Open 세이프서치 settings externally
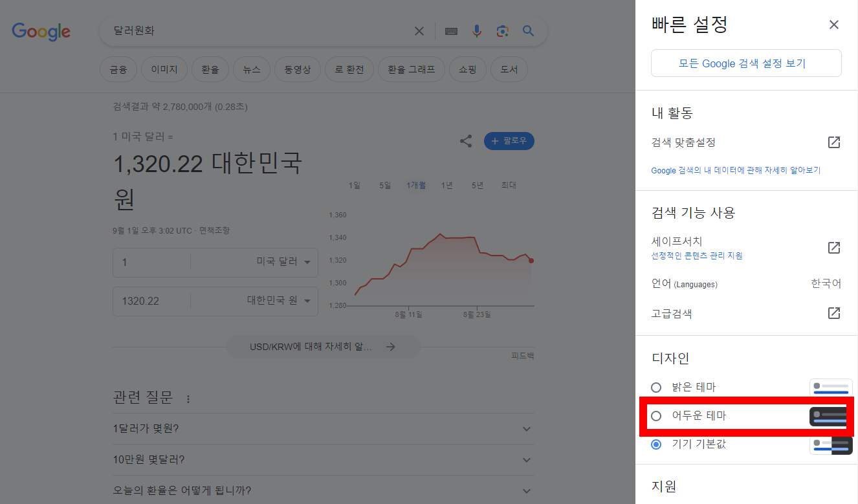 pyautogui.click(x=835, y=247)
